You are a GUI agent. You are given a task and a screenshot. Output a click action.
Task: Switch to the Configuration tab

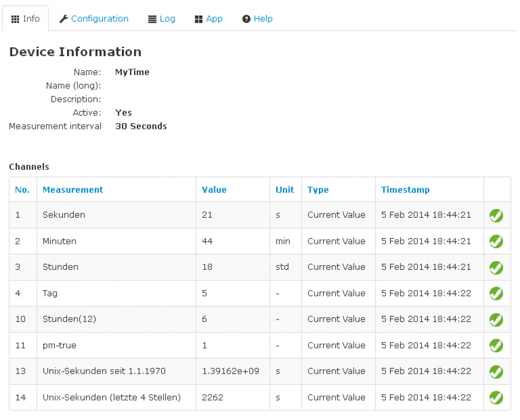tap(94, 18)
